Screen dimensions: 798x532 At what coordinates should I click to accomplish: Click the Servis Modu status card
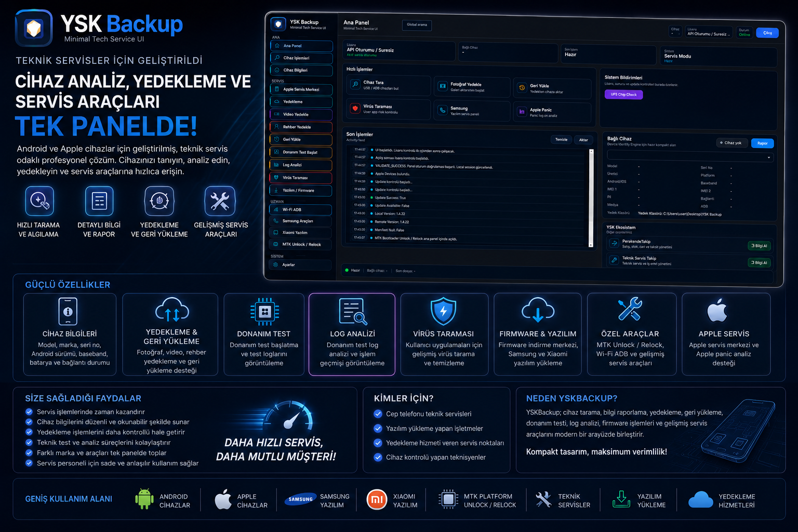(x=720, y=56)
